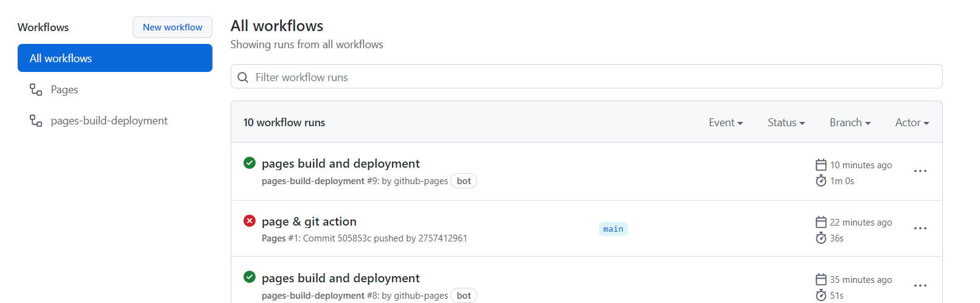980x303 pixels.
Task: Click the main branch label
Action: 613,229
